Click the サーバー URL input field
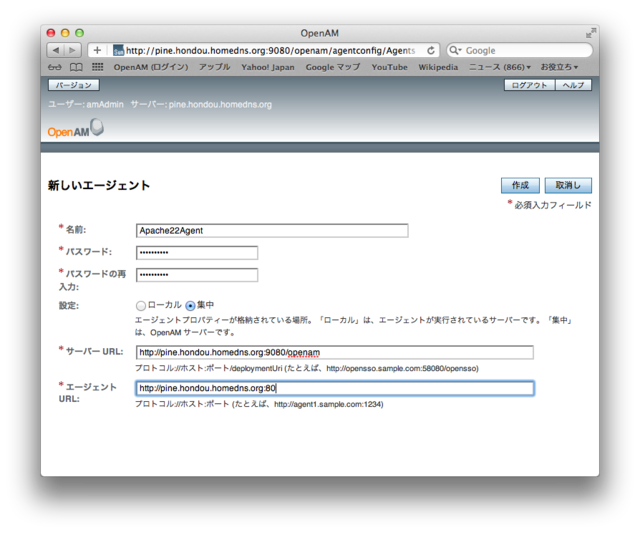Viewport: 640px width, 533px height. coord(334,352)
